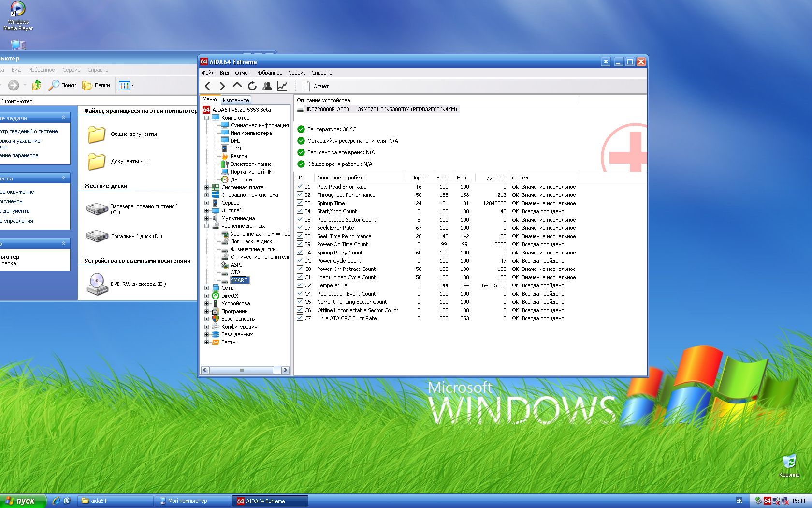Click Папки button in Explorer toolbar
Image resolution: width=812 pixels, height=508 pixels.
[x=96, y=85]
